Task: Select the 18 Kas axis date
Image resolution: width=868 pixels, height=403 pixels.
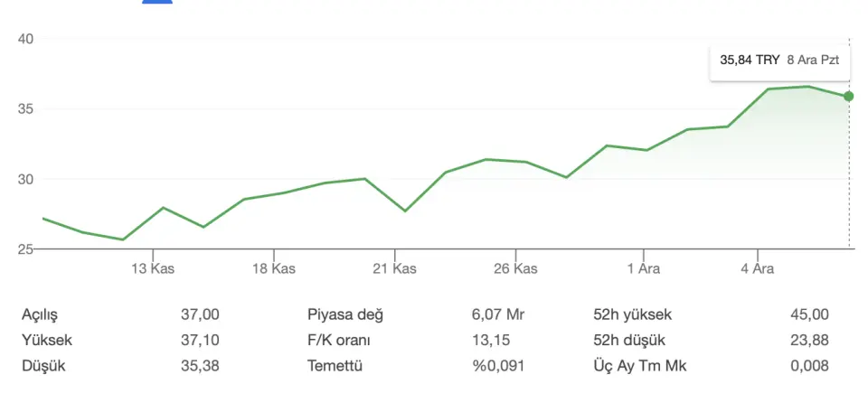Action: click(x=273, y=269)
